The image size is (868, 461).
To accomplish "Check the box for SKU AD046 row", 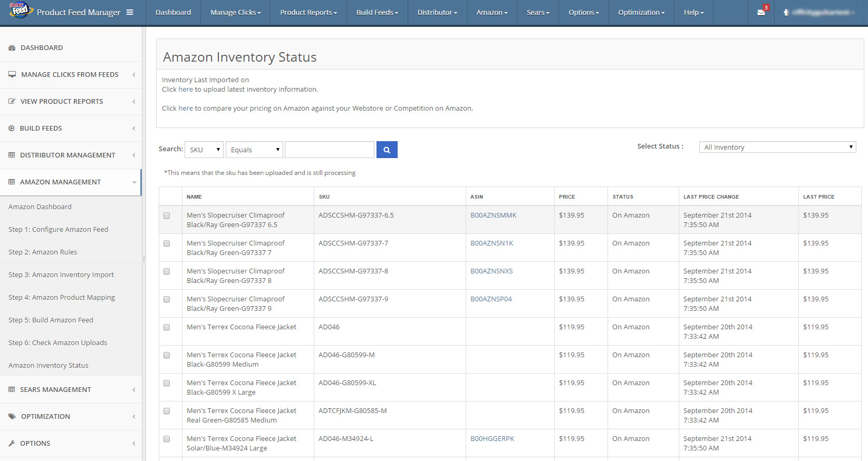I will click(167, 327).
